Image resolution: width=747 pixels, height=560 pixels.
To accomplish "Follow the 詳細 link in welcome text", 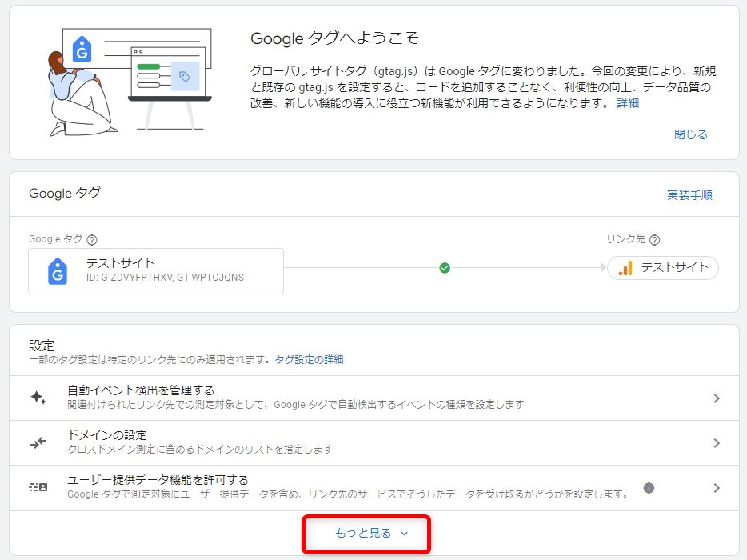I will pos(628,103).
